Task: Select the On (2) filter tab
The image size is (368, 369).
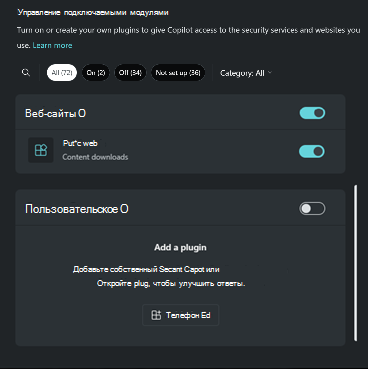Action: (x=96, y=73)
